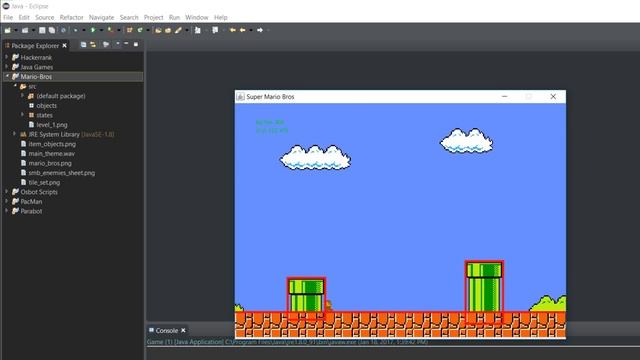Select the Mario-Bros project row
This screenshot has height=360, width=640.
coord(73,76)
